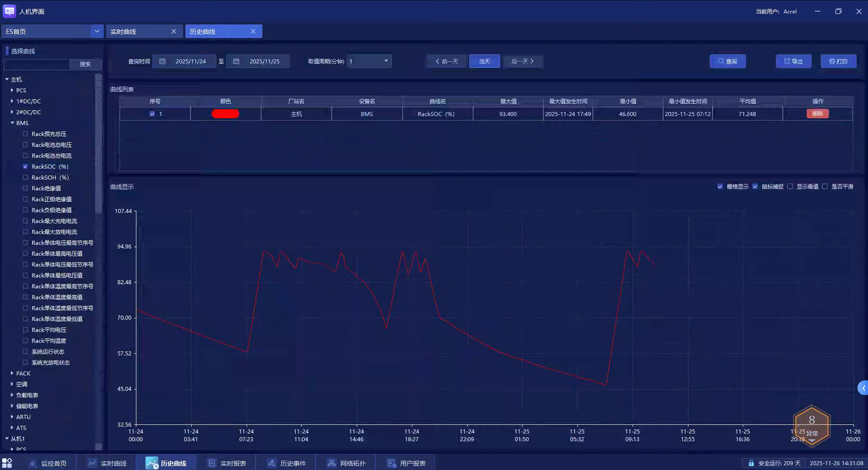Open the 网络拓扑 topology icon
The image size is (868, 470).
[332, 463]
